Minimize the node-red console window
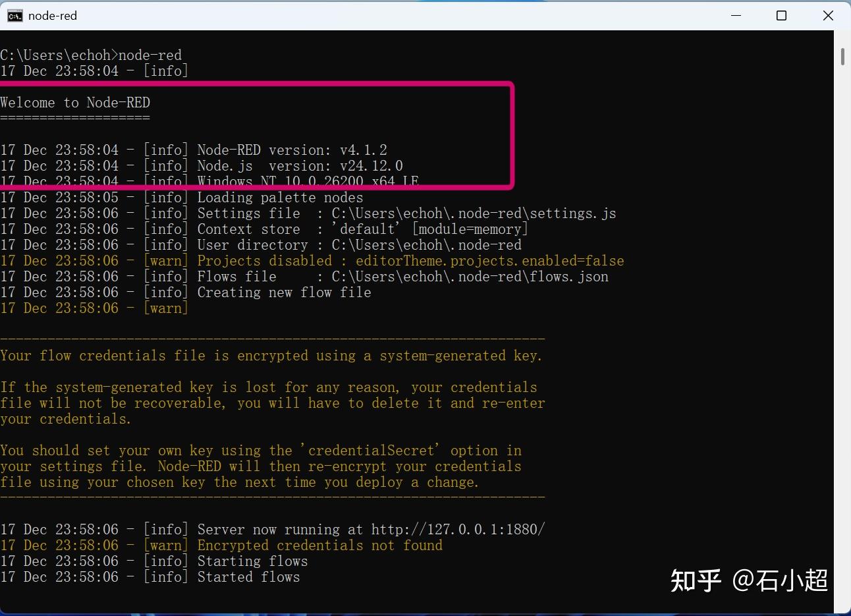Viewport: 851px width, 616px height. (x=736, y=16)
